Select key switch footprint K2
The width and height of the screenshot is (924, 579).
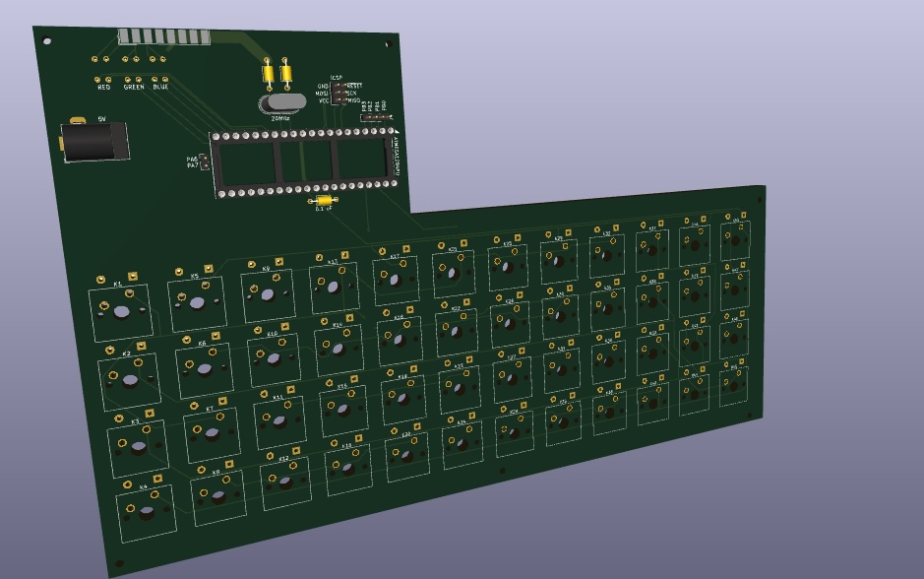(130, 381)
